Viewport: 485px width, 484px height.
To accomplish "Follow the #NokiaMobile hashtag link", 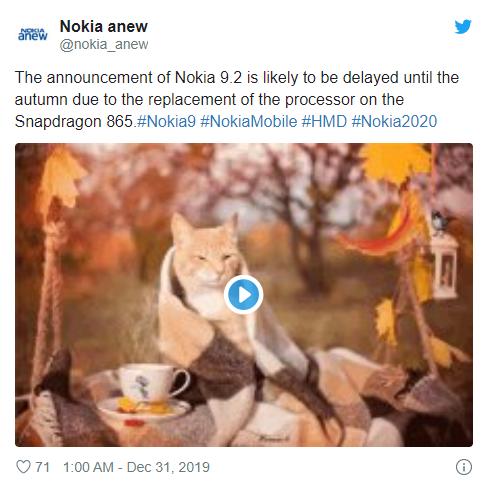I will [x=249, y=121].
